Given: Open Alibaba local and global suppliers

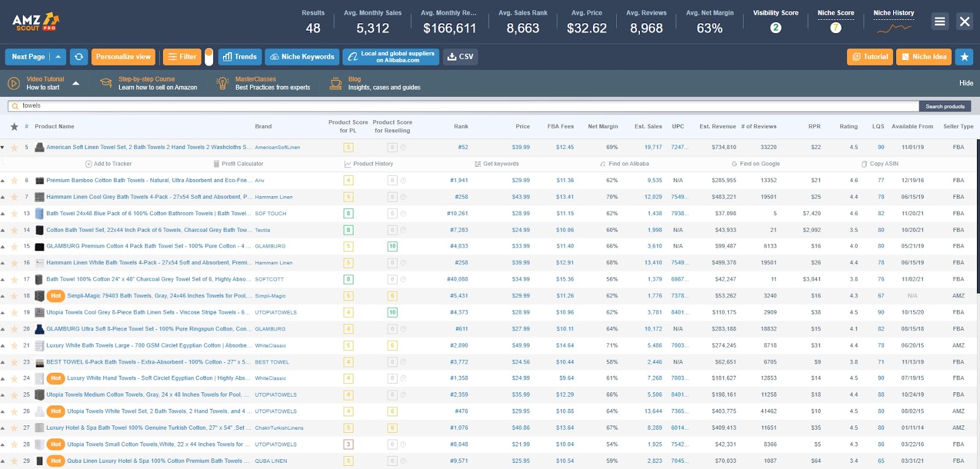Looking at the screenshot, I should click(391, 57).
